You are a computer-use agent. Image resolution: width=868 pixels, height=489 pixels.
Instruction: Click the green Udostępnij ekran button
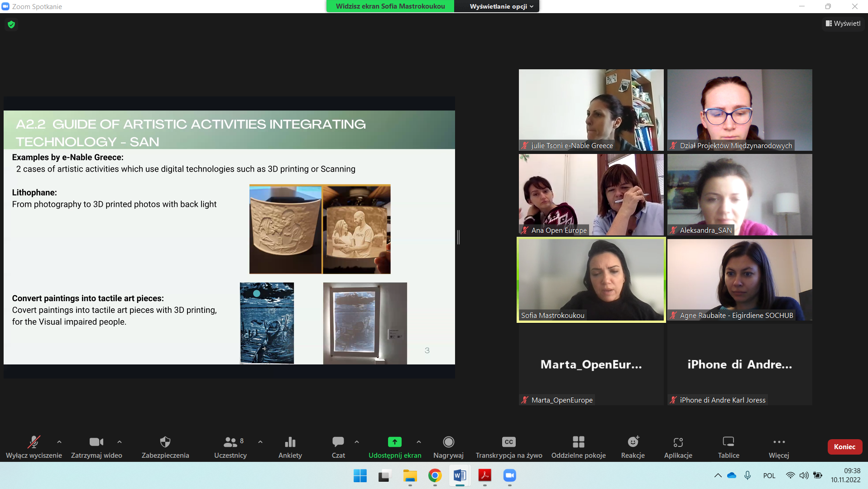(395, 446)
